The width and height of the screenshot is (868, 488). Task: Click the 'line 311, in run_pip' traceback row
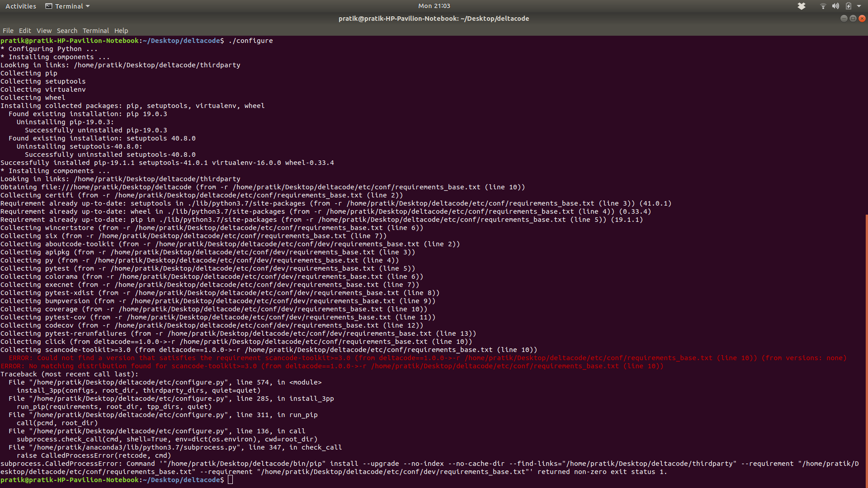[x=163, y=415]
